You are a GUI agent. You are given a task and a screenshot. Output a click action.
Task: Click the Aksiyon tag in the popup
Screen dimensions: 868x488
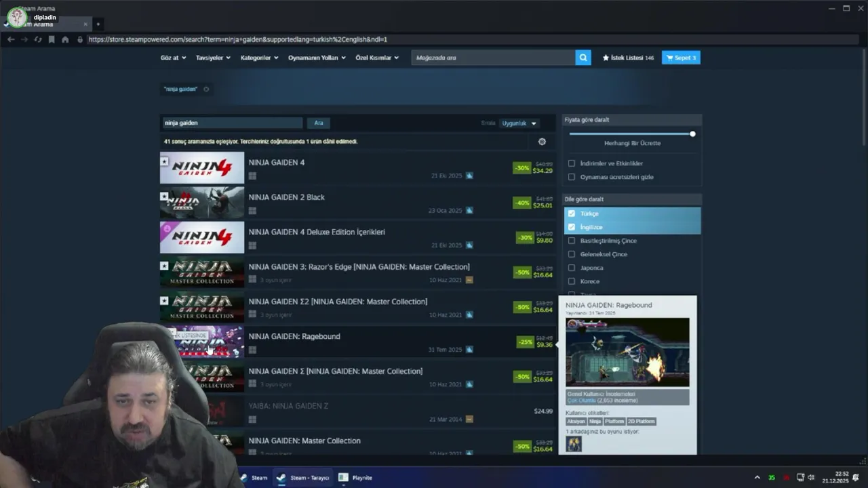point(576,422)
